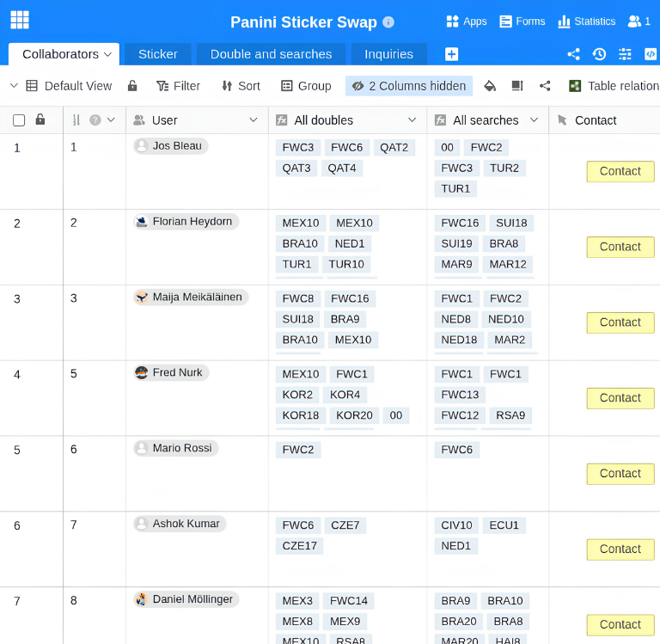Viewport: 660px width, 644px height.
Task: Tick the select-all rows checkbox
Action: click(x=19, y=120)
